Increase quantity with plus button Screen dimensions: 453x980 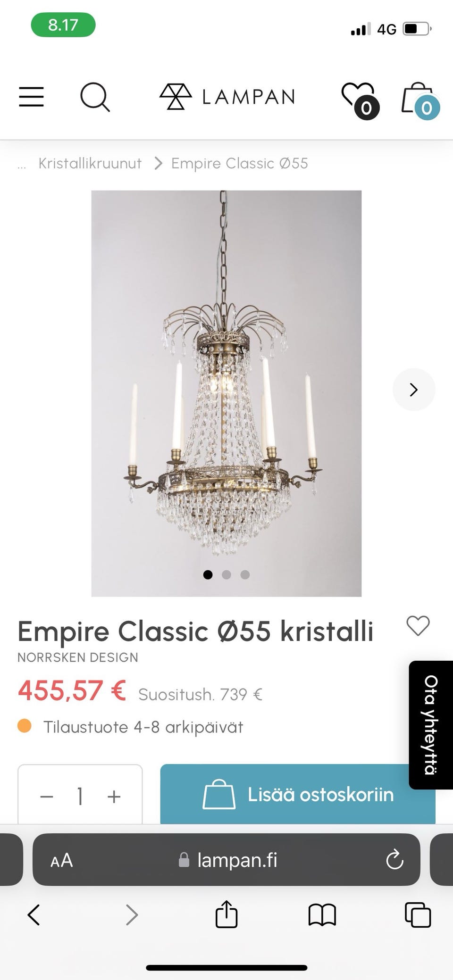point(114,797)
